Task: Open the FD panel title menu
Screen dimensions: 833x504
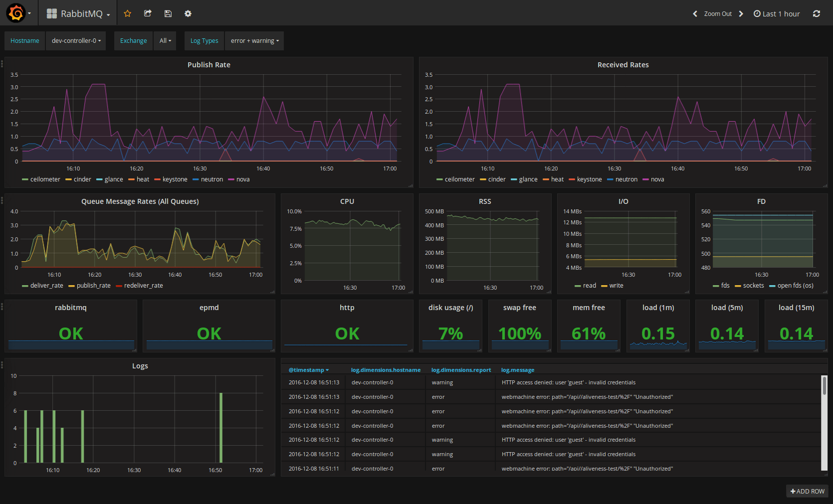Action: coord(761,201)
